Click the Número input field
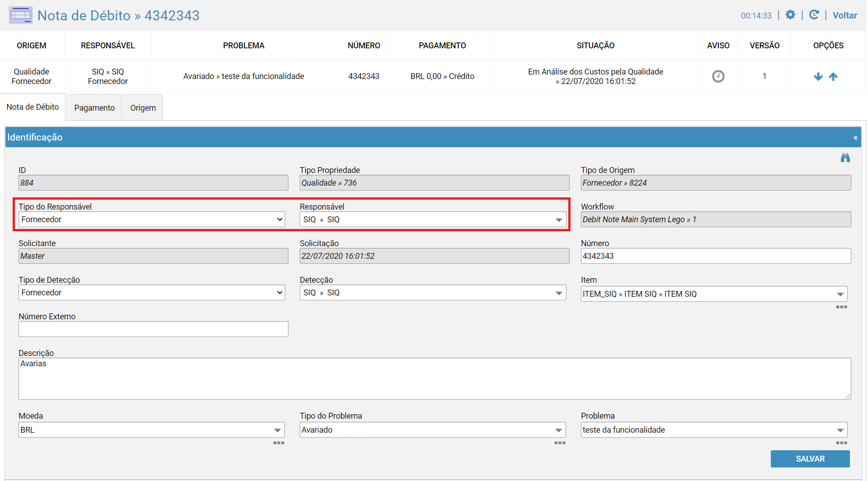Image resolution: width=868 pixels, height=481 pixels. tap(716, 256)
